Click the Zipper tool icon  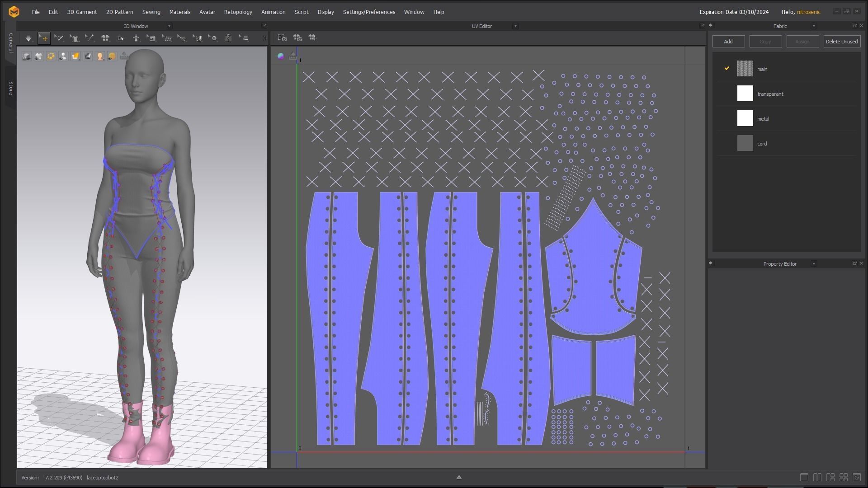[228, 38]
